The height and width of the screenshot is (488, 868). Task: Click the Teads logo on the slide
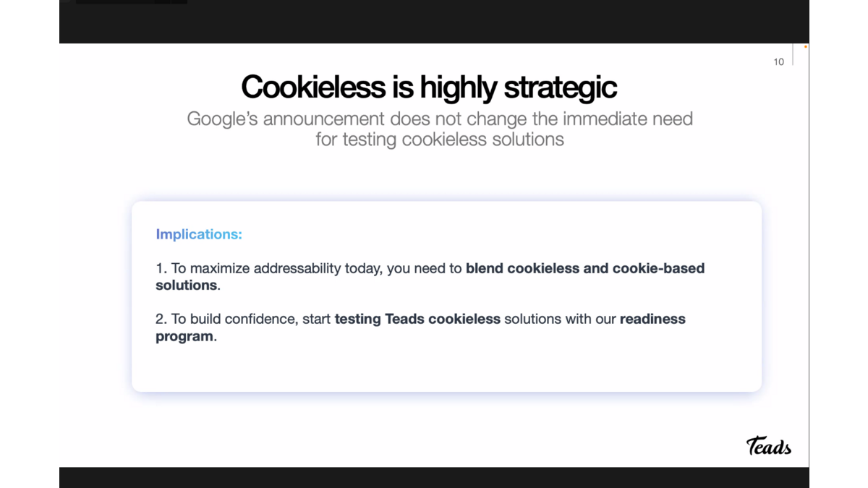768,446
